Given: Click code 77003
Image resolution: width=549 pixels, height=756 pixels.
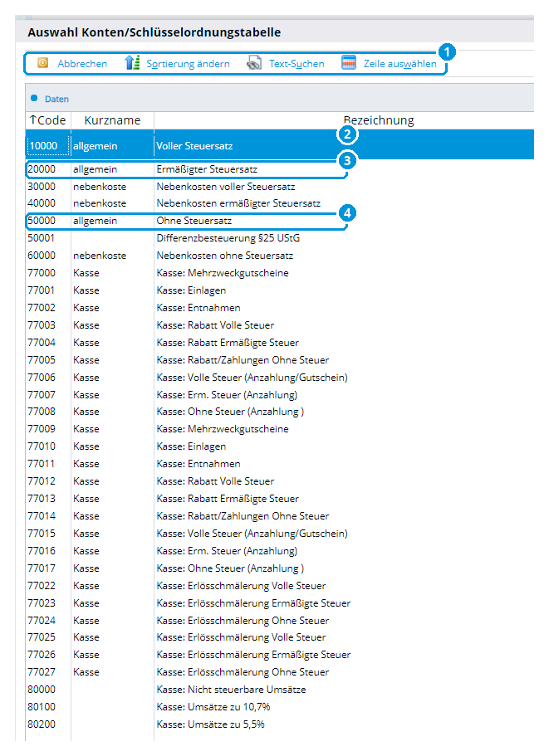Looking at the screenshot, I should pyautogui.click(x=42, y=325).
